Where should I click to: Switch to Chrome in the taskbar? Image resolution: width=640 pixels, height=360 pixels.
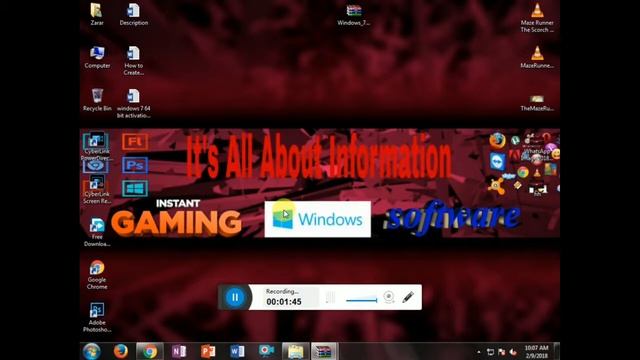pyautogui.click(x=149, y=351)
